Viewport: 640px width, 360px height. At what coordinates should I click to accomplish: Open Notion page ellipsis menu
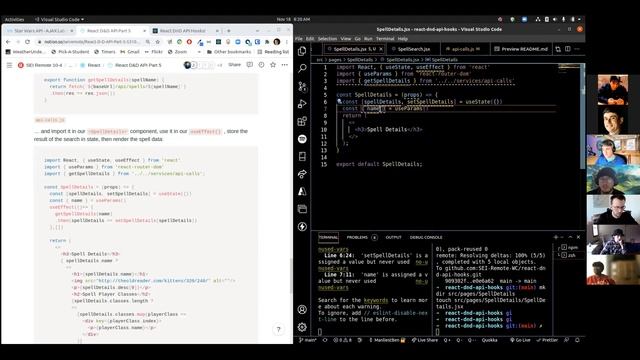[x=284, y=65]
